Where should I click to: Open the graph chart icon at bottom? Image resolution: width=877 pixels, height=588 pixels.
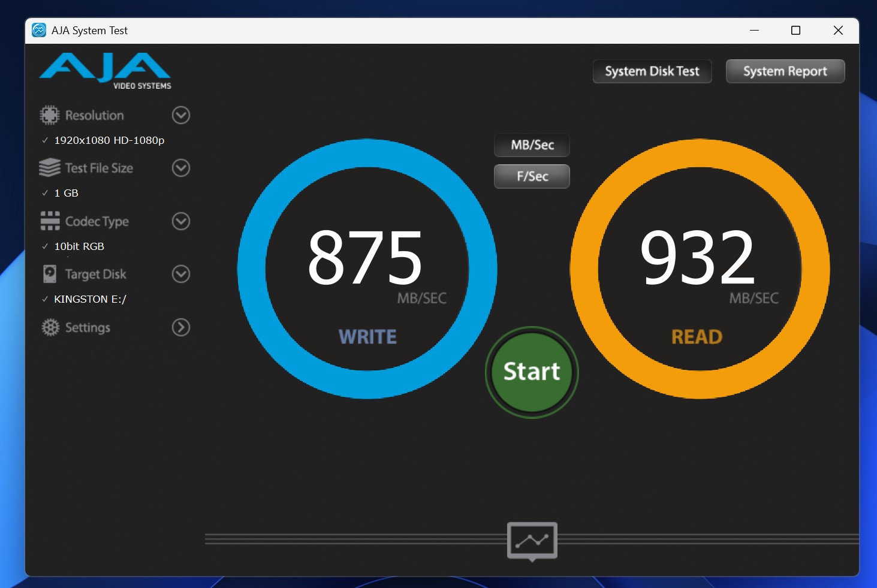pos(532,541)
